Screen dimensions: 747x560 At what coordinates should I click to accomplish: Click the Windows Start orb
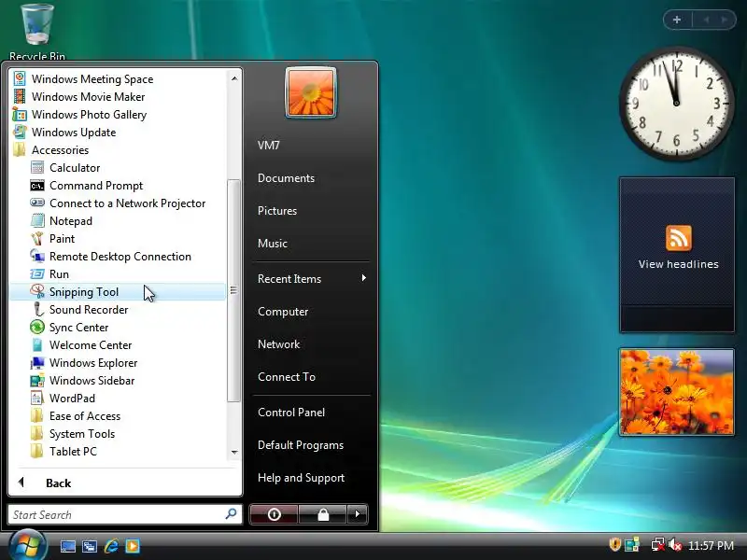(28, 545)
